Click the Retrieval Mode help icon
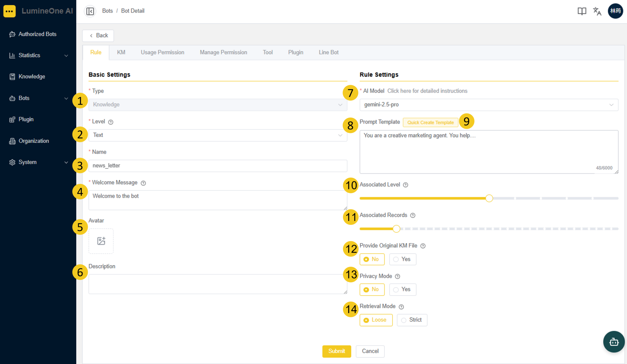The width and height of the screenshot is (627, 364). point(401,307)
